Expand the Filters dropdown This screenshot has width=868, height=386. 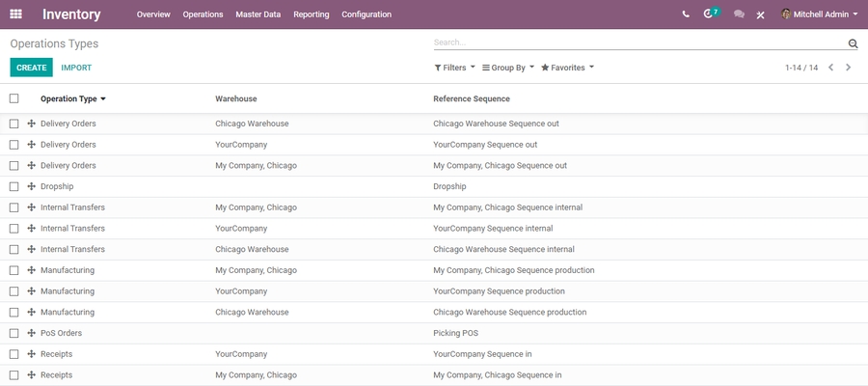click(454, 68)
